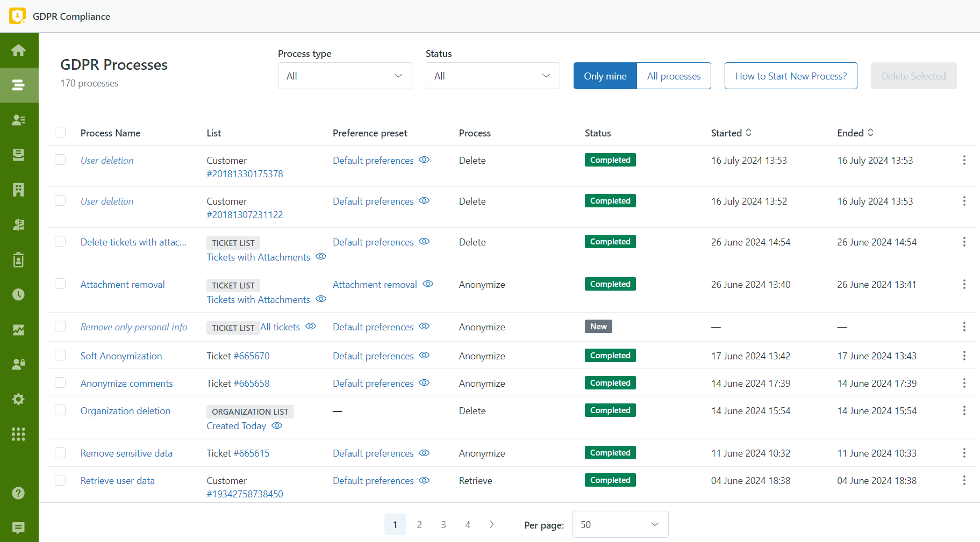Check the Anonymize comments row checkbox
Image resolution: width=980 pixels, height=542 pixels.
pos(60,382)
